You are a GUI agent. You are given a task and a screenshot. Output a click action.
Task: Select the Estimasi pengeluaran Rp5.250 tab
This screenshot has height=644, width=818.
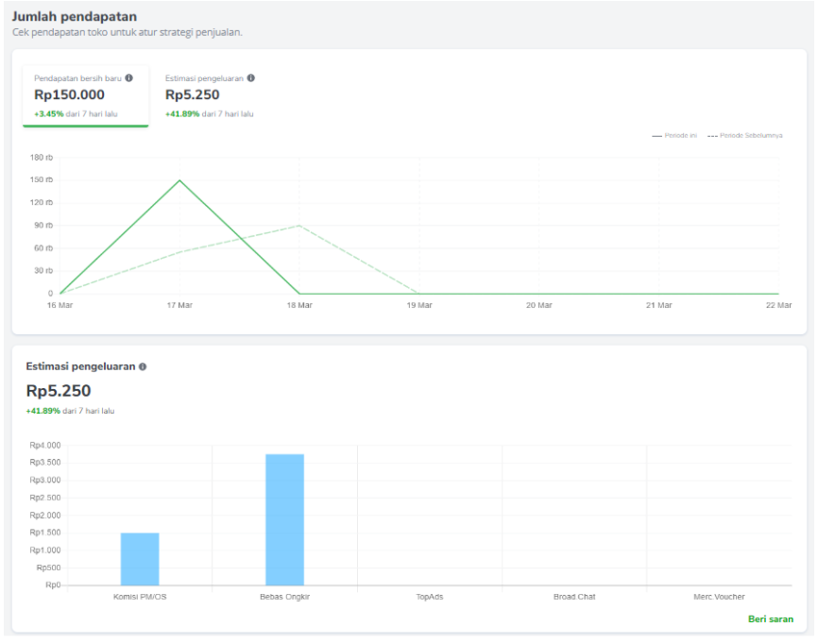[210, 96]
